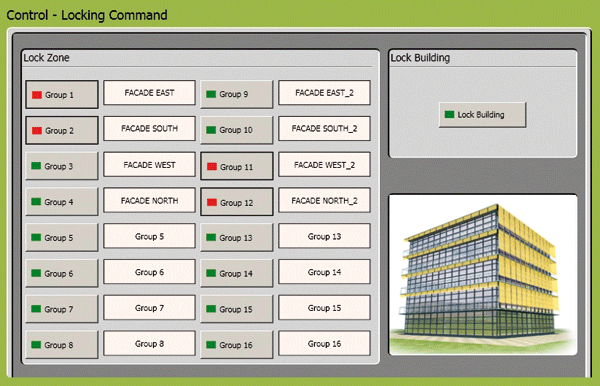
Task: Lock the entire building
Action: [483, 115]
